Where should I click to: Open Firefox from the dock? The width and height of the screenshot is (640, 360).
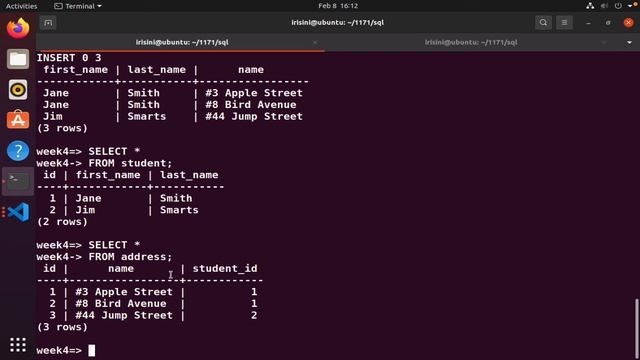tap(18, 28)
